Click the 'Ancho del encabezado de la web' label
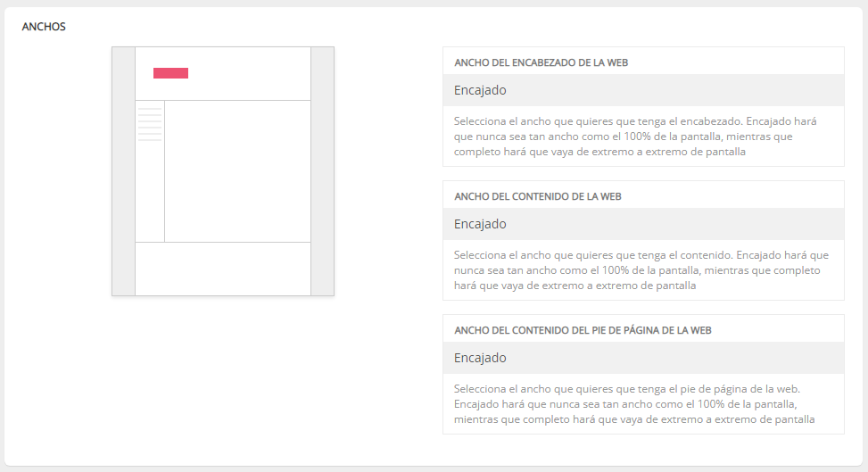This screenshot has width=868, height=472. (547, 62)
